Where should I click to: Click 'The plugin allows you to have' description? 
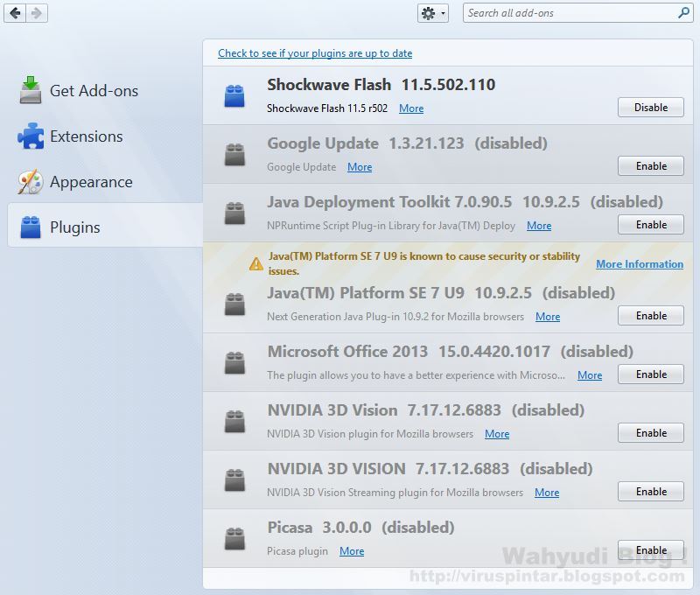tap(416, 375)
